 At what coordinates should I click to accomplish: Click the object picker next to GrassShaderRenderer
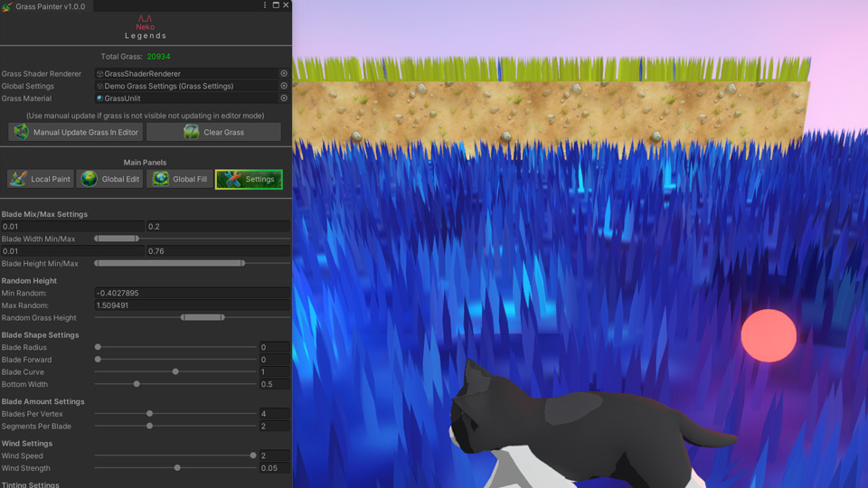(x=284, y=74)
